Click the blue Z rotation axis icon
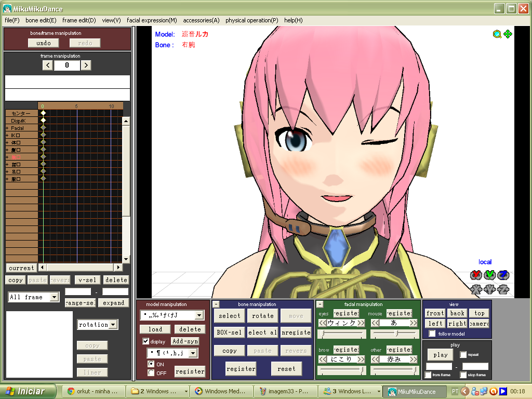This screenshot has height=399, width=532. 503,275
